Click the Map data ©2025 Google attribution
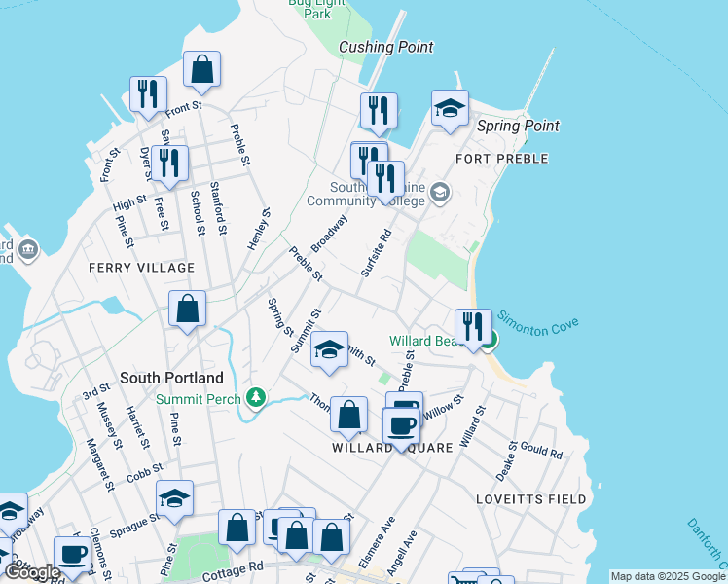Screen dimensions: 728x584 [668, 576]
